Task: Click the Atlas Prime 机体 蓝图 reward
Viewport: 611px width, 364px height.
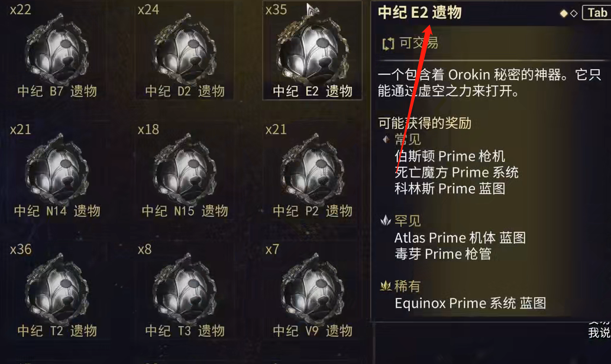Action: pyautogui.click(x=460, y=238)
